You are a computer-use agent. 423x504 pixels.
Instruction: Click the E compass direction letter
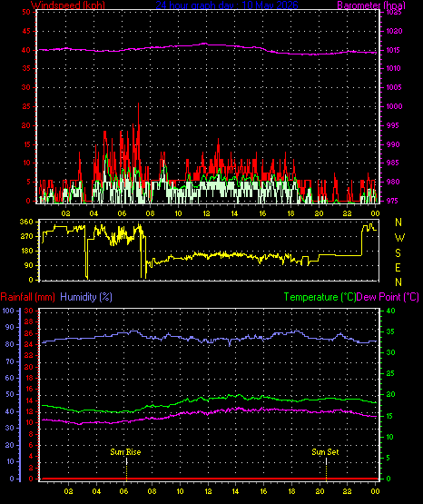point(398,268)
